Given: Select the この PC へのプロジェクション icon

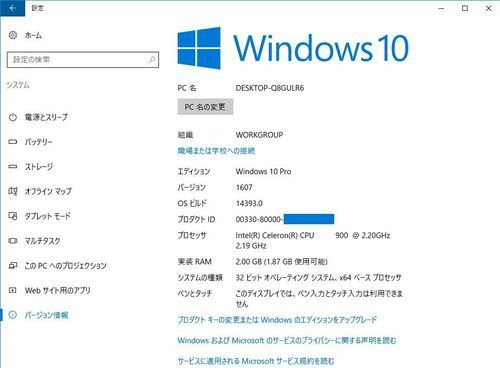Looking at the screenshot, I should (13, 266).
